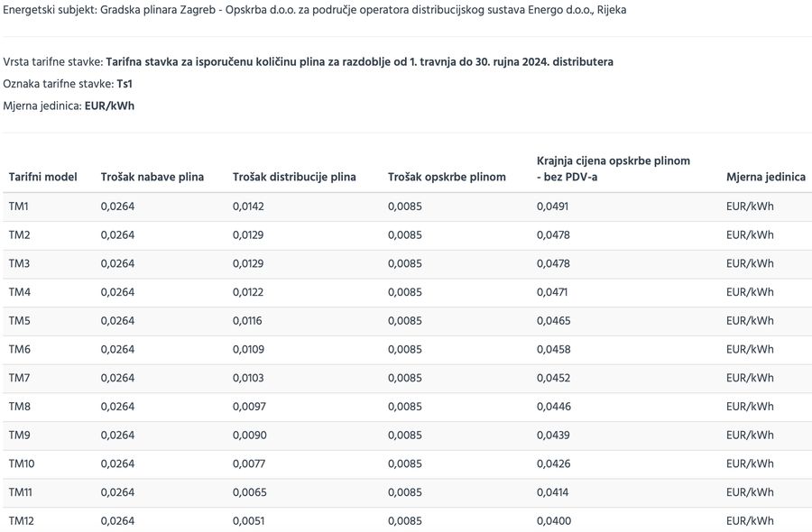This screenshot has height=532, width=812.
Task: Click the "Tarifni model" column header
Action: pyautogui.click(x=43, y=177)
